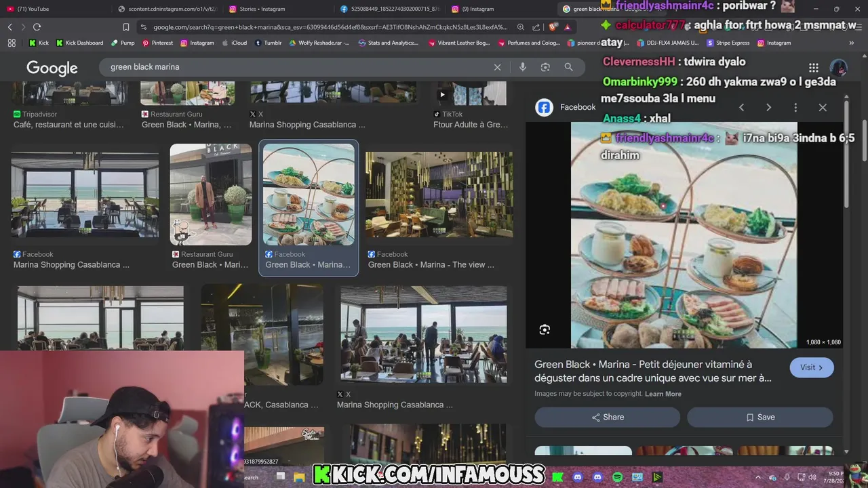Click the Google logo

(x=52, y=68)
